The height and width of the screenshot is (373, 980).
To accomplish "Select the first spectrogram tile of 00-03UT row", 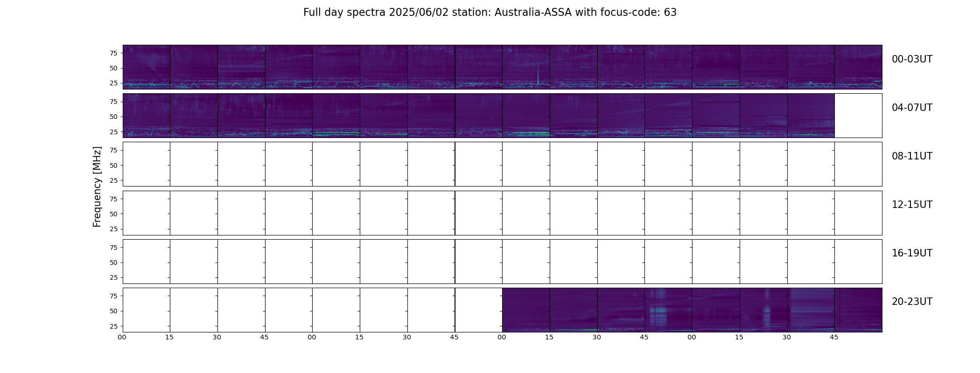I will coord(147,67).
